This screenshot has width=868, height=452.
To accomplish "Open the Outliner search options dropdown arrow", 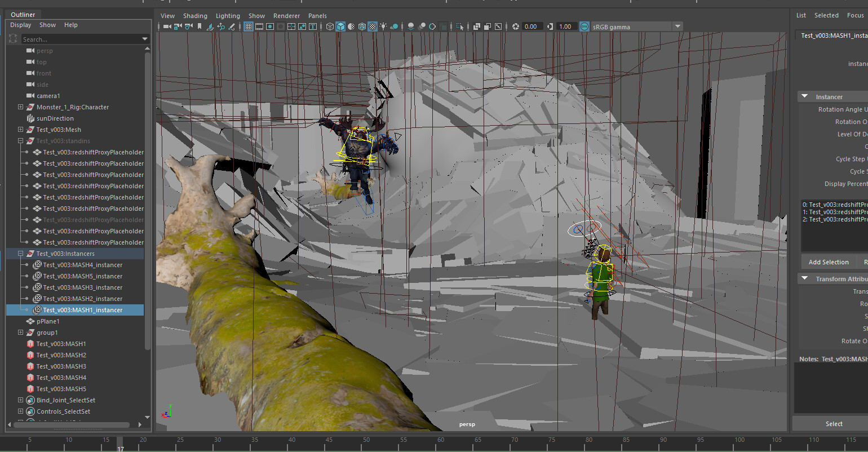I will click(145, 39).
